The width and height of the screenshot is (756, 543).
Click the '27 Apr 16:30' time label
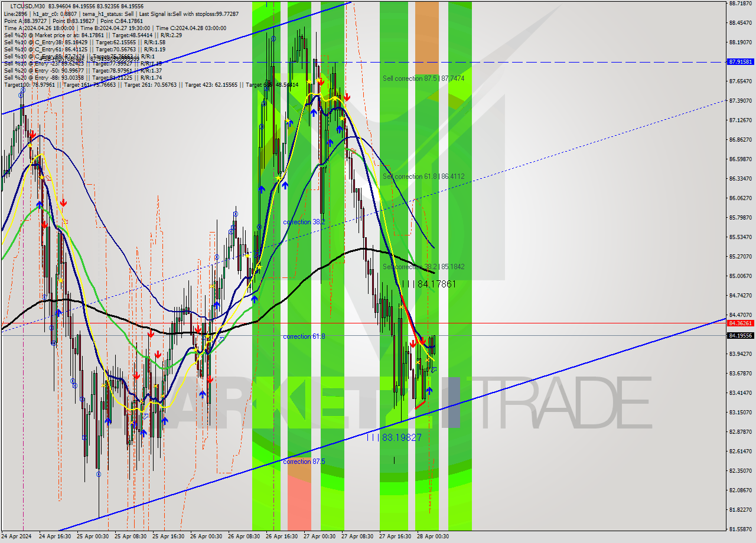395,537
